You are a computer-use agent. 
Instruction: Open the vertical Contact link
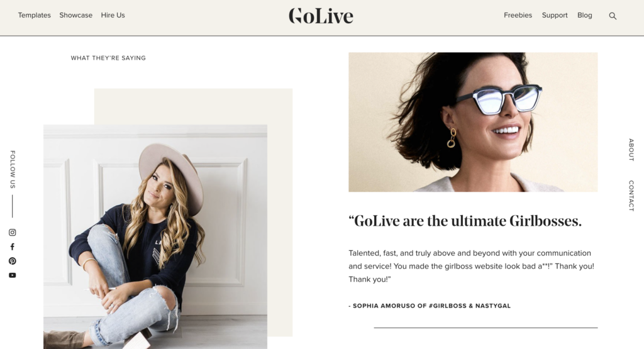pyautogui.click(x=631, y=196)
